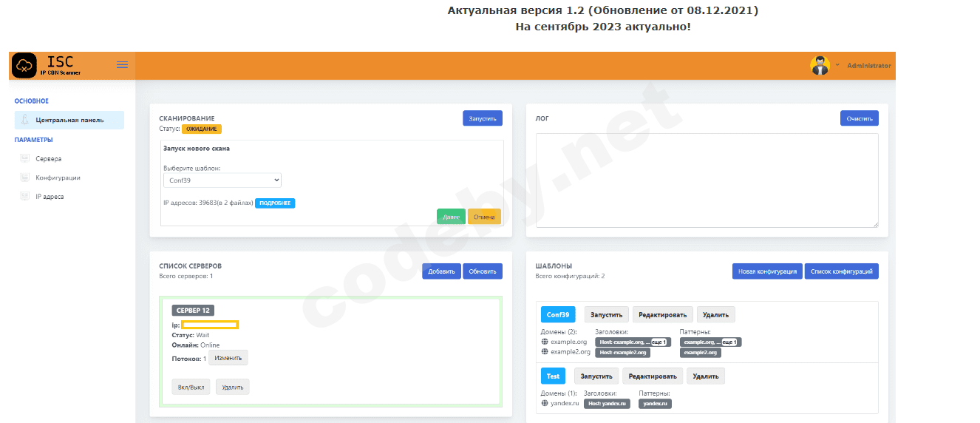This screenshot has height=423, width=980.
Task: Click globe icon beside yandex.ru
Action: click(x=545, y=403)
